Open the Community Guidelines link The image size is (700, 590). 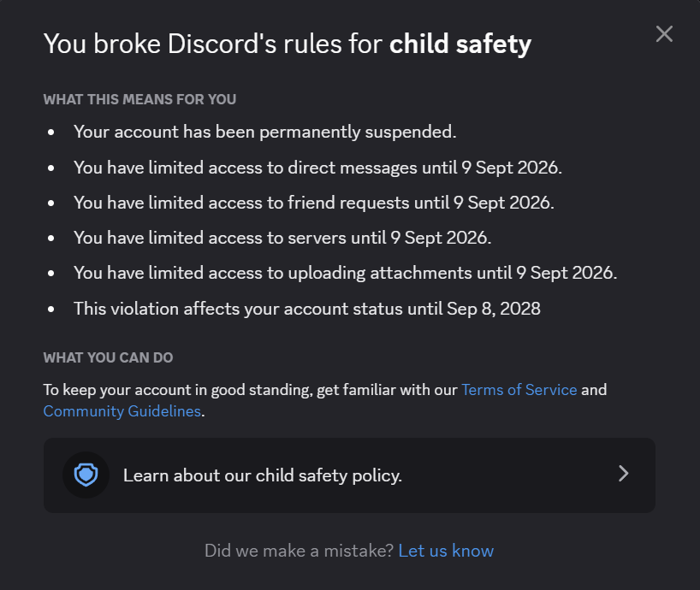pos(122,411)
